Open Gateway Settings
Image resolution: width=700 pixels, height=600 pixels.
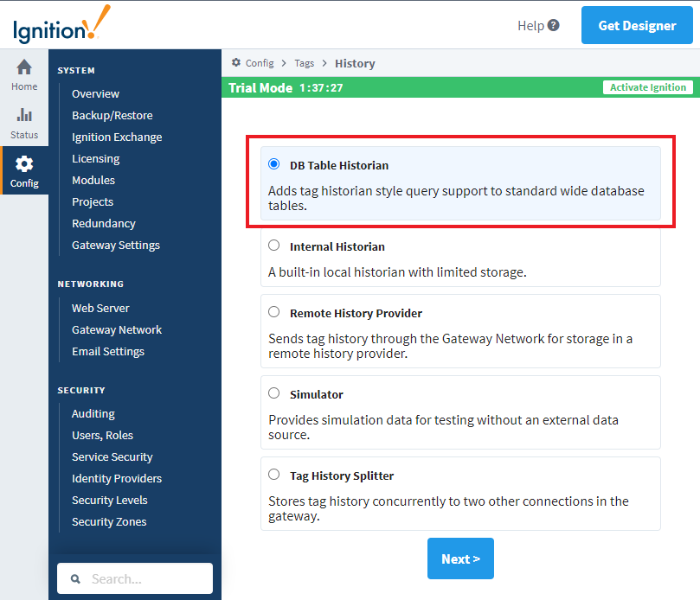coord(116,246)
